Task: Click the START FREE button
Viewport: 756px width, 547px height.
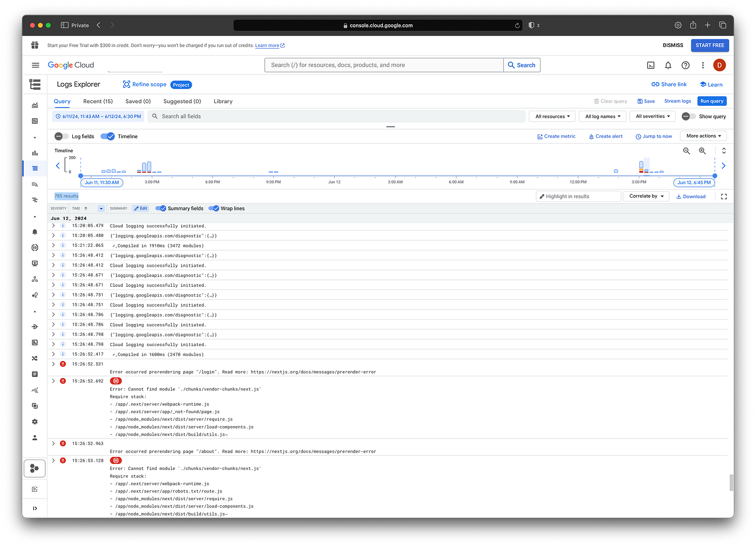Action: pyautogui.click(x=710, y=45)
